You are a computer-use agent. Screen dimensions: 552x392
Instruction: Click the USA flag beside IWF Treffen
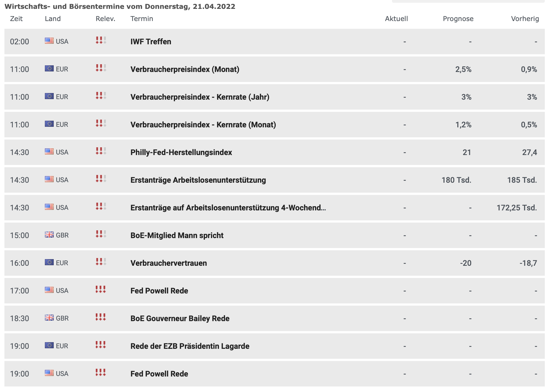click(49, 41)
